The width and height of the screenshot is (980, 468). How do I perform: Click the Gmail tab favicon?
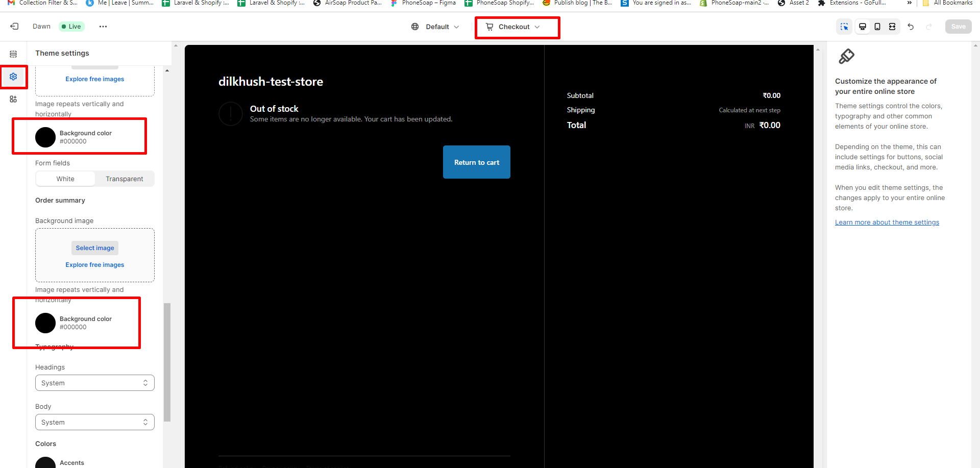coord(11,3)
